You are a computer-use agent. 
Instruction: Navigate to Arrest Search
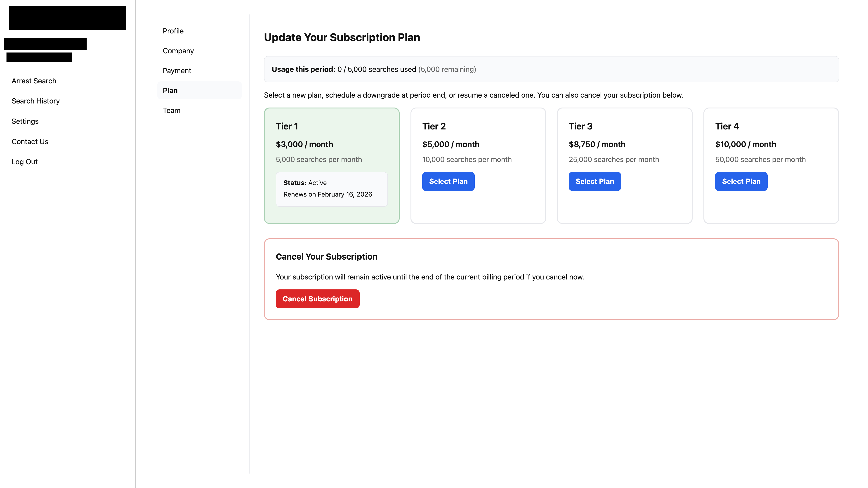[x=34, y=80]
